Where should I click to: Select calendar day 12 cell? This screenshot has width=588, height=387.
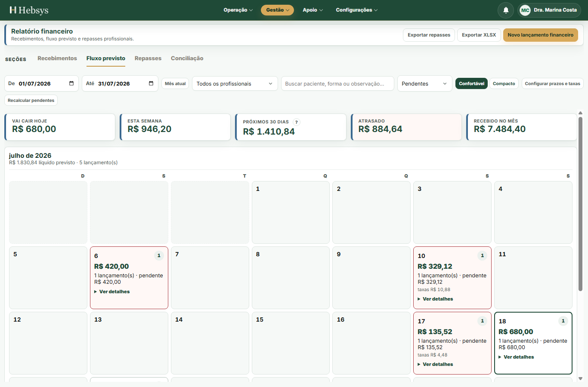(x=48, y=343)
